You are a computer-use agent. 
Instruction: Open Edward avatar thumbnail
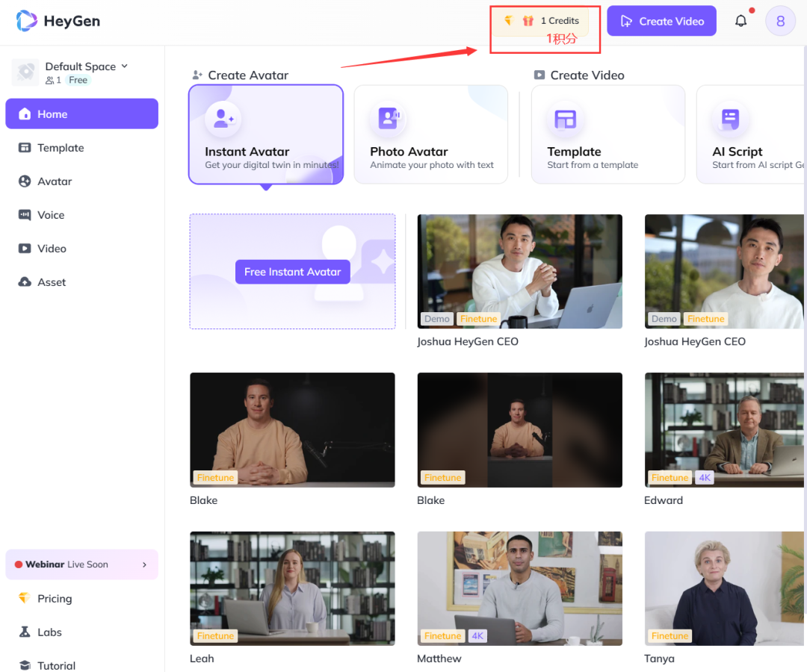coord(724,430)
